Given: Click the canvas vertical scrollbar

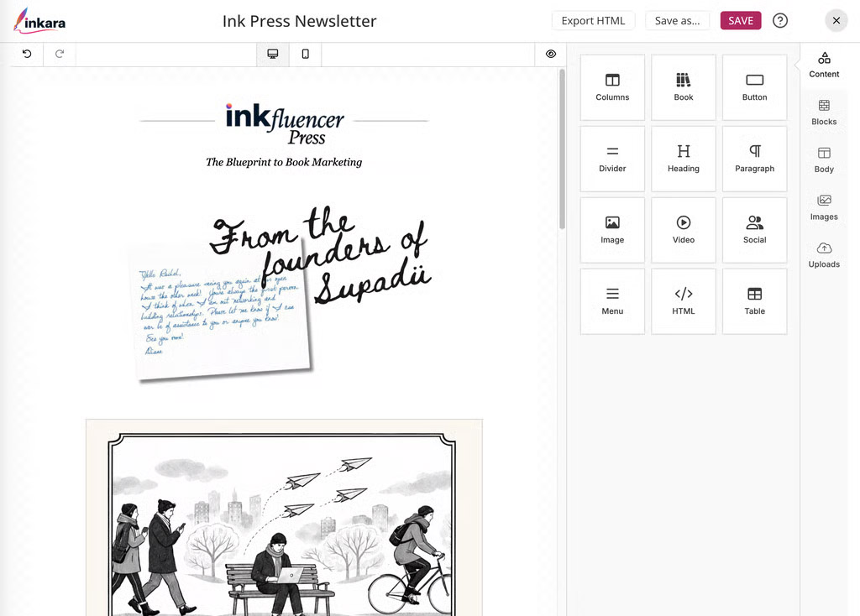Looking at the screenshot, I should pyautogui.click(x=562, y=149).
